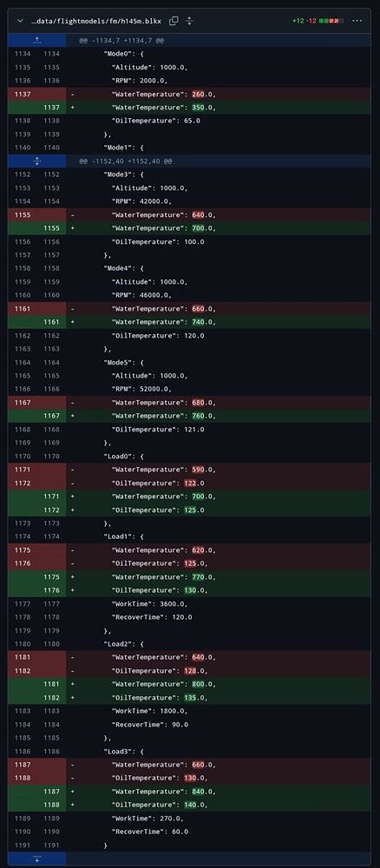Copy the h145m.blkx file path
Screen dimensions: 380x868
click(x=174, y=21)
